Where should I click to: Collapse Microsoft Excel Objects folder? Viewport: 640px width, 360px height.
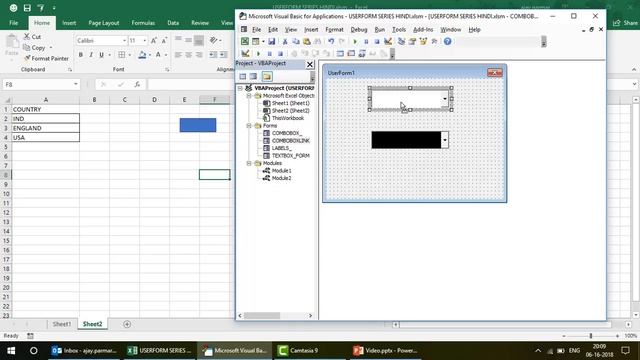[249, 96]
